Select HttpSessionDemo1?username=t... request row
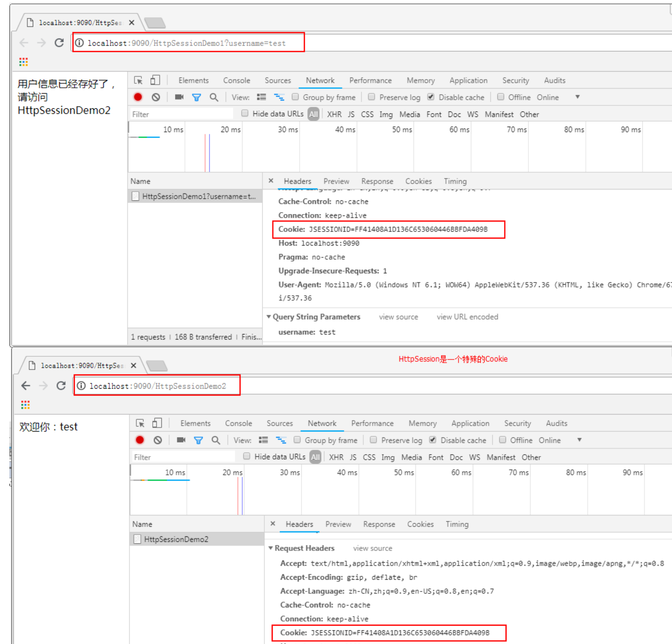Image resolution: width=672 pixels, height=644 pixels. click(x=195, y=196)
